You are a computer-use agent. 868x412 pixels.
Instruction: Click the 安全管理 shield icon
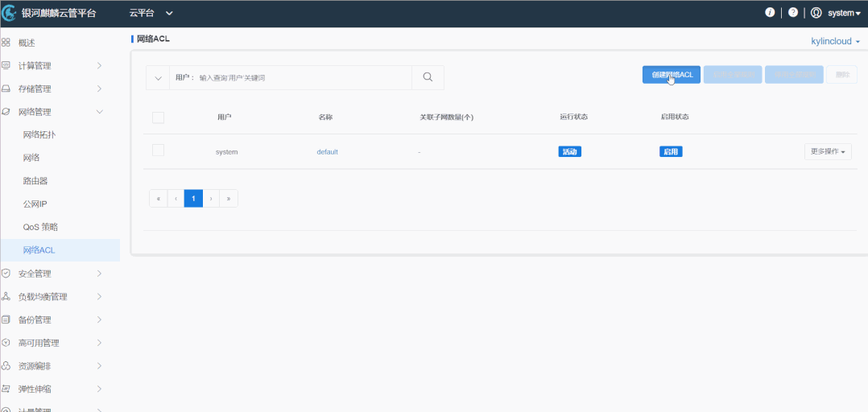(6, 274)
